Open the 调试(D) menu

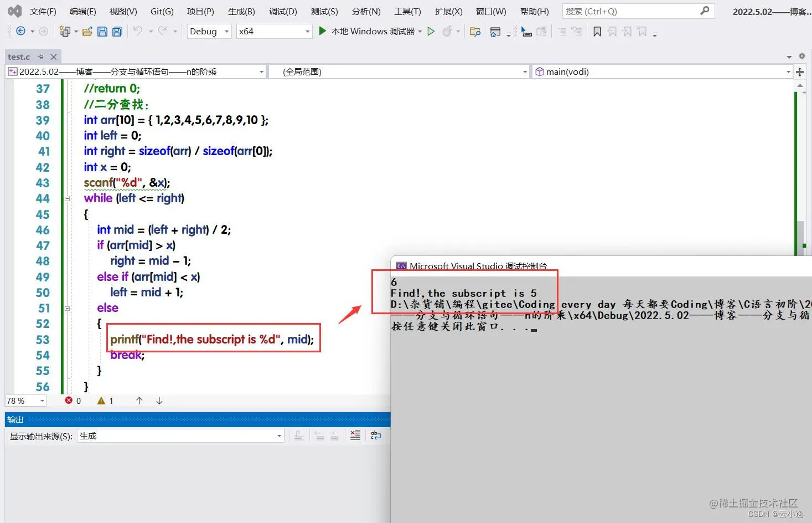283,11
